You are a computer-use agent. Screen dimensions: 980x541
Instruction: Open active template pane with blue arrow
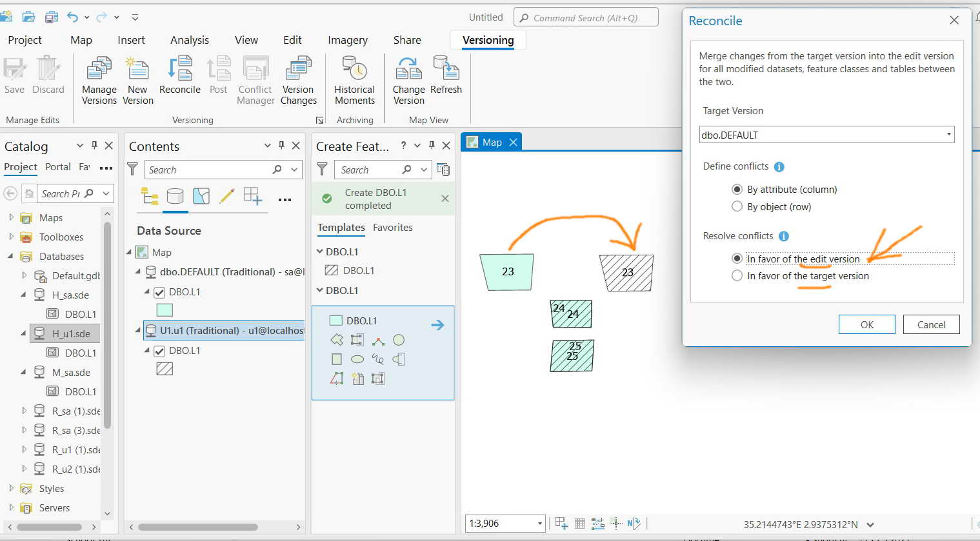[437, 325]
